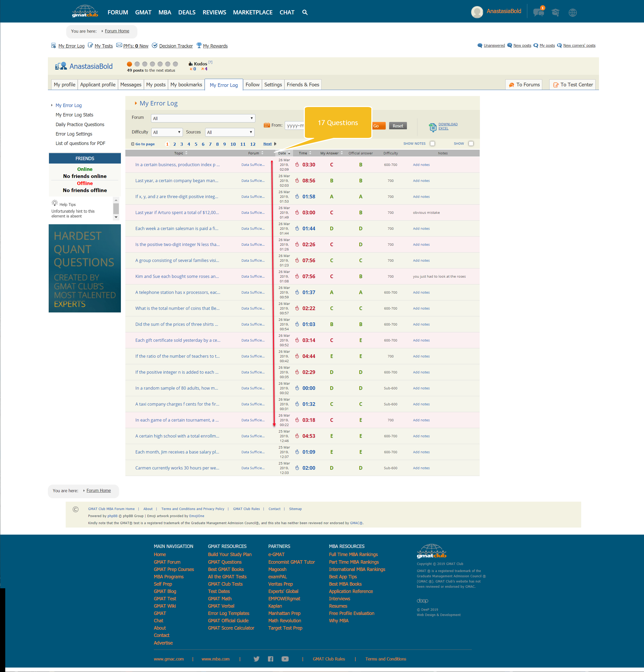Screen dimensions: 644x672
Task: Click the globe icon in the top-right header
Action: pos(572,12)
